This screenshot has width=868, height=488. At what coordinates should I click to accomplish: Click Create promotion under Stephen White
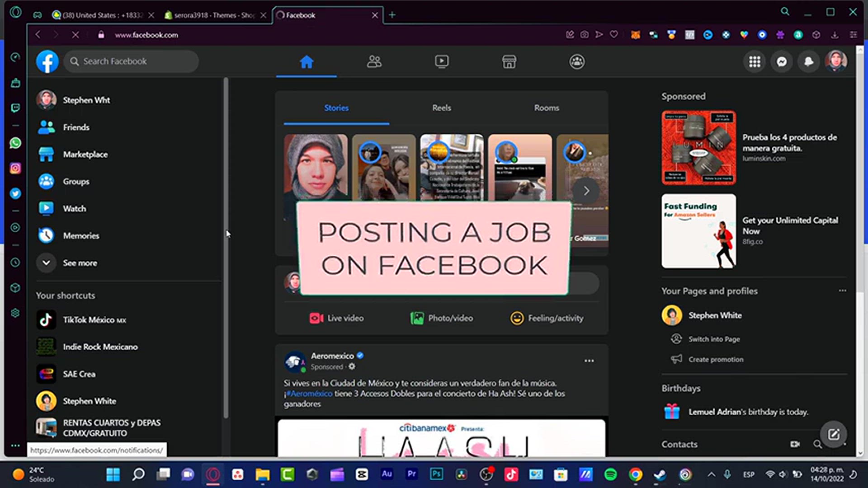pyautogui.click(x=716, y=359)
